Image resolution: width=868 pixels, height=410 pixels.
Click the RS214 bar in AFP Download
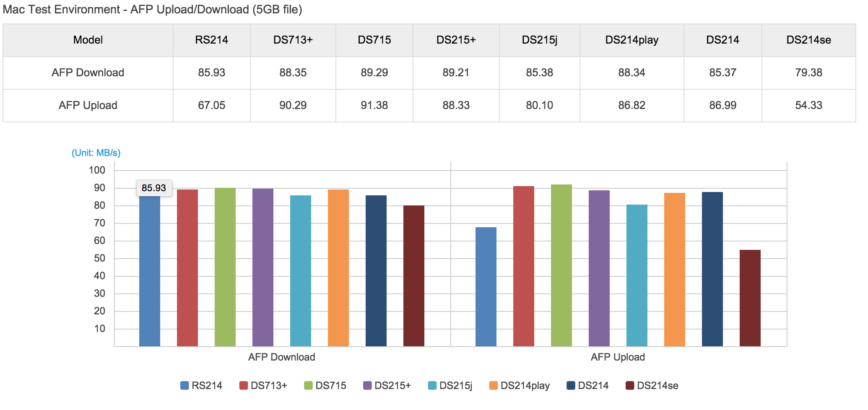tap(150, 272)
